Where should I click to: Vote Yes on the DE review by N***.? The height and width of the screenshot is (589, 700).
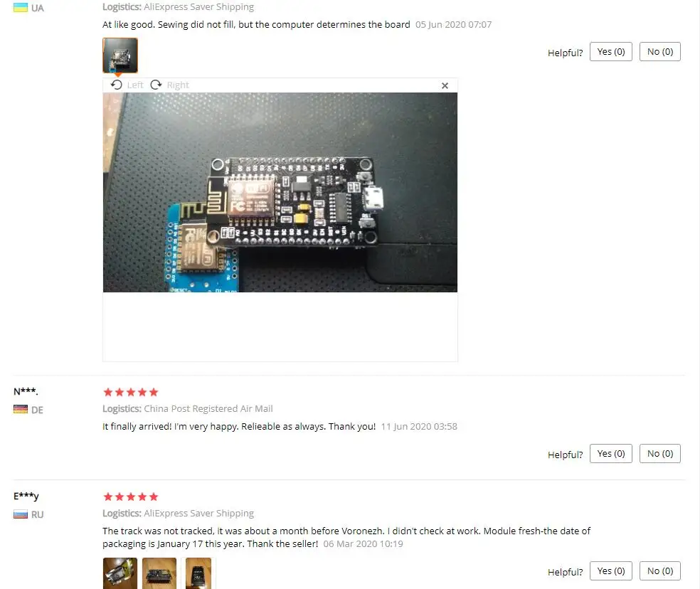pos(610,454)
